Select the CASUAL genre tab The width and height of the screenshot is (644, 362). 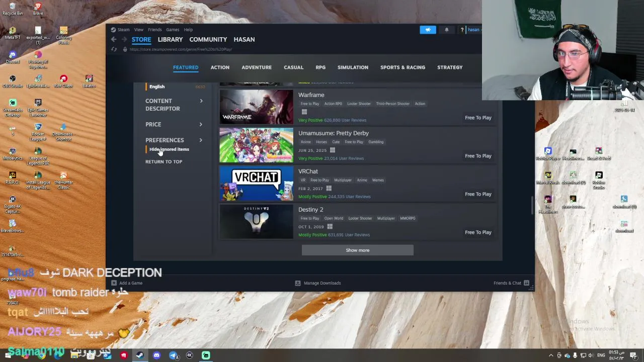pyautogui.click(x=293, y=67)
